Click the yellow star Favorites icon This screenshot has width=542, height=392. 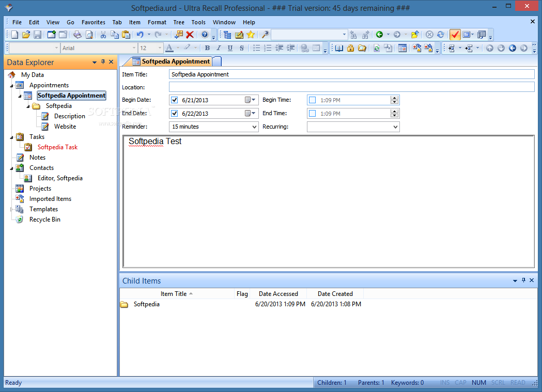251,35
